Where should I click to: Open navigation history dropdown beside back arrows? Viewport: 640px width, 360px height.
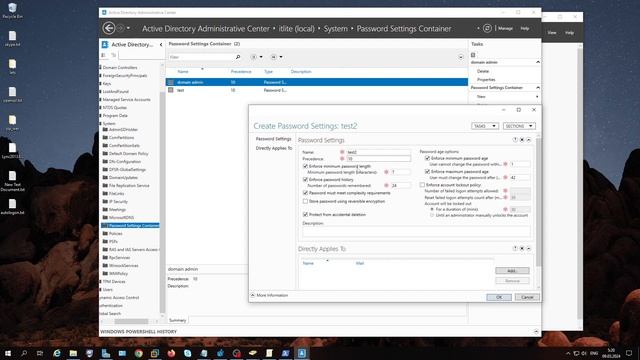128,28
